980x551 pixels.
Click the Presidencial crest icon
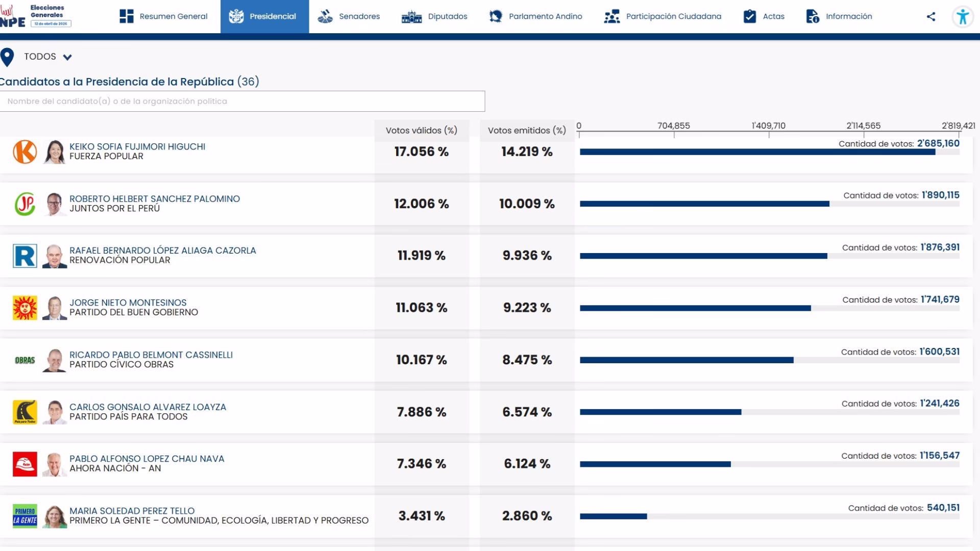click(x=236, y=16)
